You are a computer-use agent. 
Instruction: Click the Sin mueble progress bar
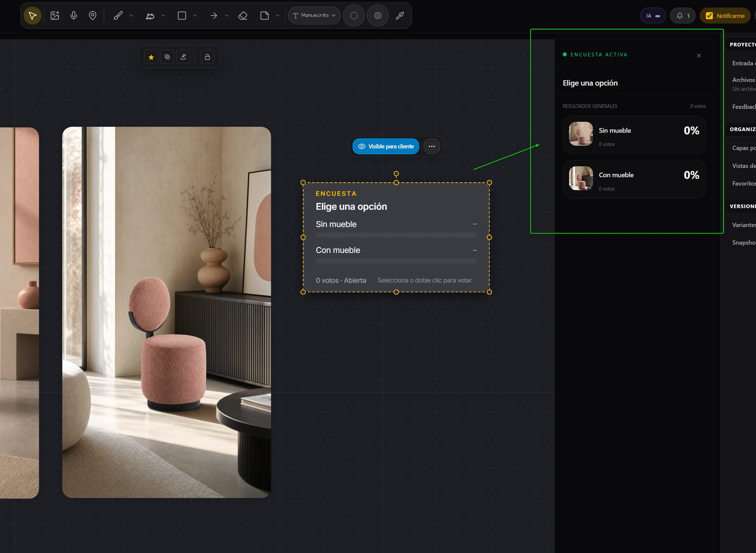pyautogui.click(x=396, y=235)
